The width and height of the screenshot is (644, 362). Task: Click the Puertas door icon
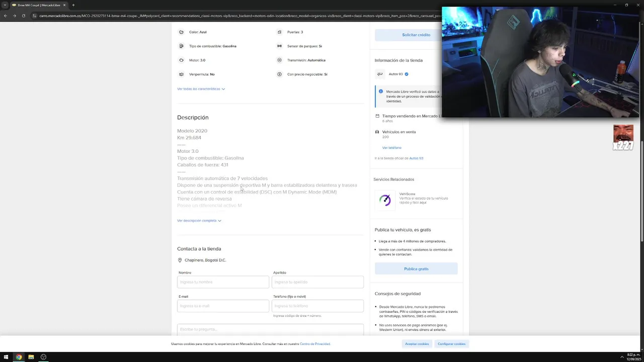point(279,32)
